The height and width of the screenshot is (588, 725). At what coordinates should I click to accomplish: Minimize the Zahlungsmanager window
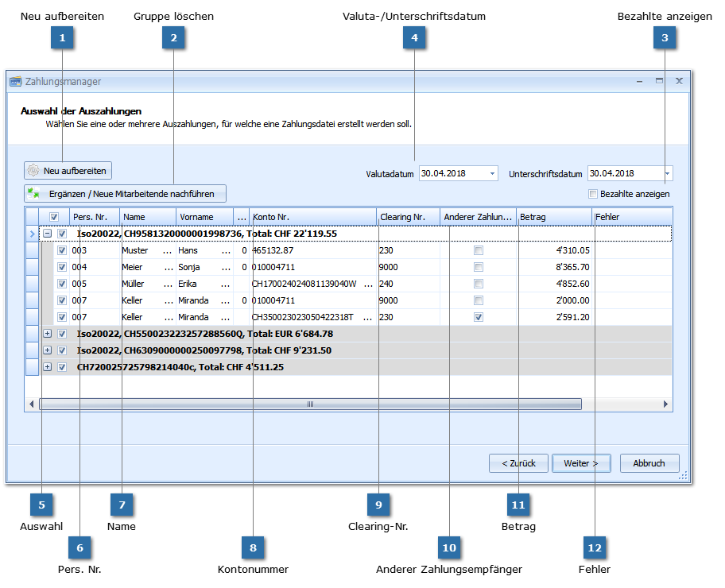639,81
